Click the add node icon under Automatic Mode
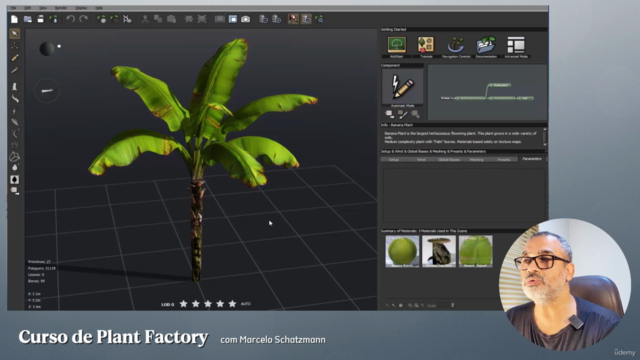 416,114
